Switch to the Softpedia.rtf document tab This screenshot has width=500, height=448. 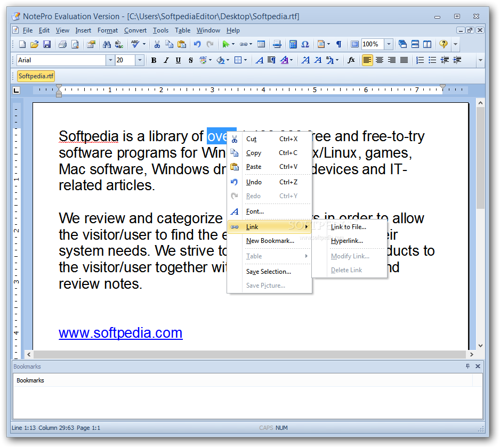[36, 76]
